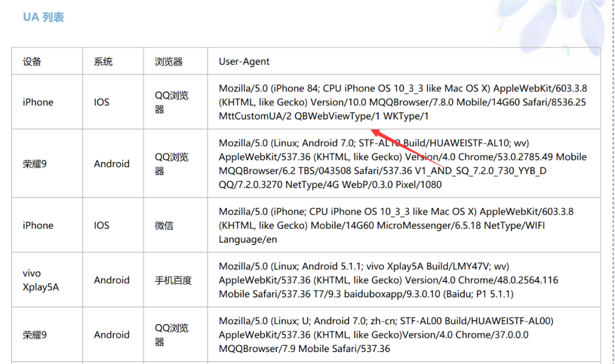Screen dimensions: 615x364
Task: Select the "系统" column header
Action: (103, 61)
